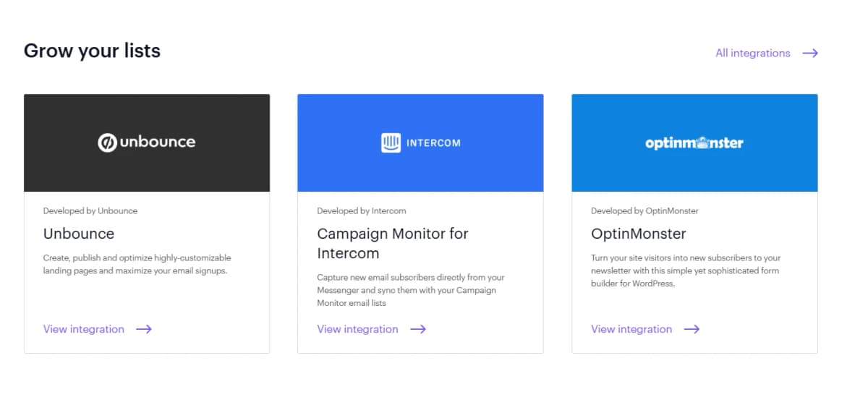Open the Unbounce card title
868x400 pixels.
[x=79, y=234]
